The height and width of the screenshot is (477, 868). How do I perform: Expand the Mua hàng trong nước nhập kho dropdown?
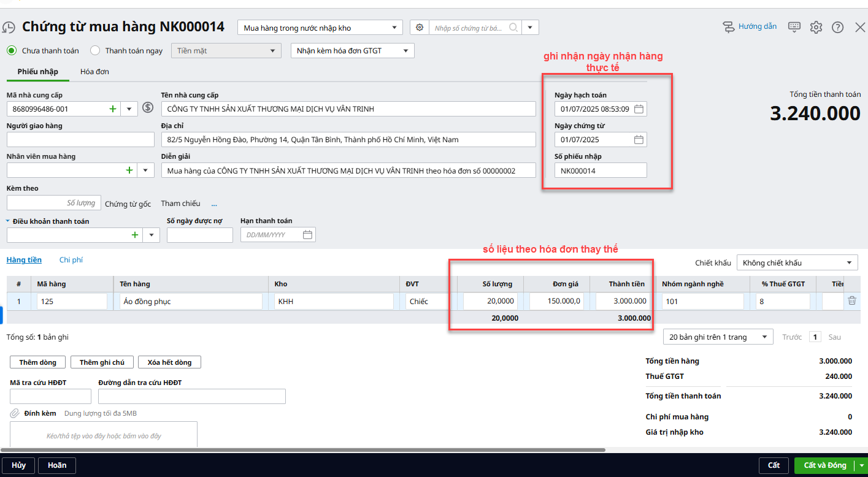pos(394,28)
